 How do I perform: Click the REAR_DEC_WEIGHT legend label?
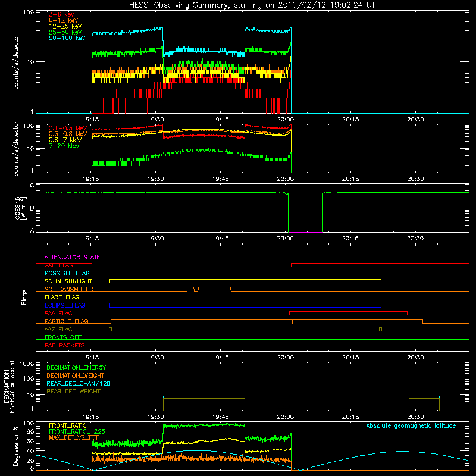[x=73, y=392]
